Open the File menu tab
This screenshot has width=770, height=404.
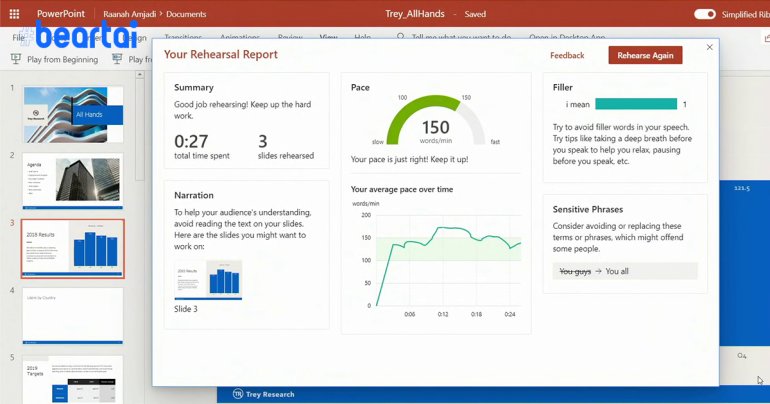[19, 37]
